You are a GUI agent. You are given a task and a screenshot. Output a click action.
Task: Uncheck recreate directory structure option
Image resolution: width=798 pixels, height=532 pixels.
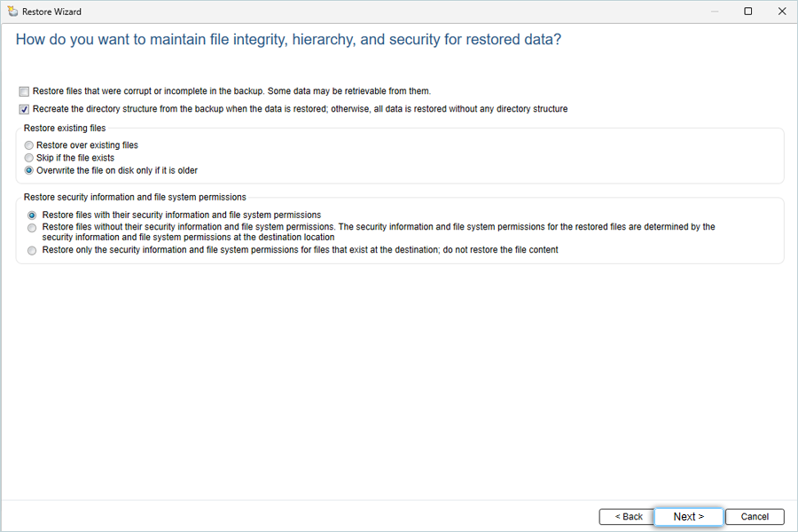click(24, 109)
